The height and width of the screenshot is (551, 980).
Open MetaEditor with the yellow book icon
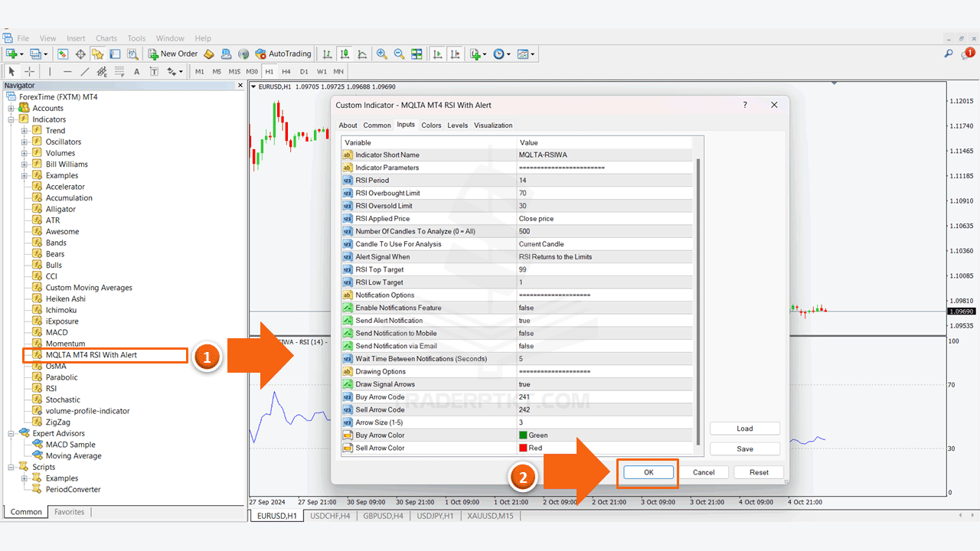coord(209,54)
